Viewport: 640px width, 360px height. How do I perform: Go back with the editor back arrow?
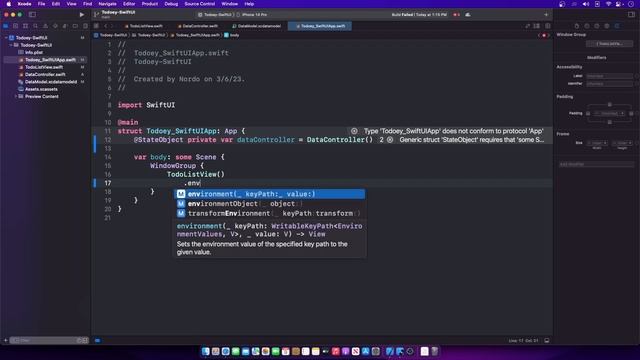coord(105,26)
